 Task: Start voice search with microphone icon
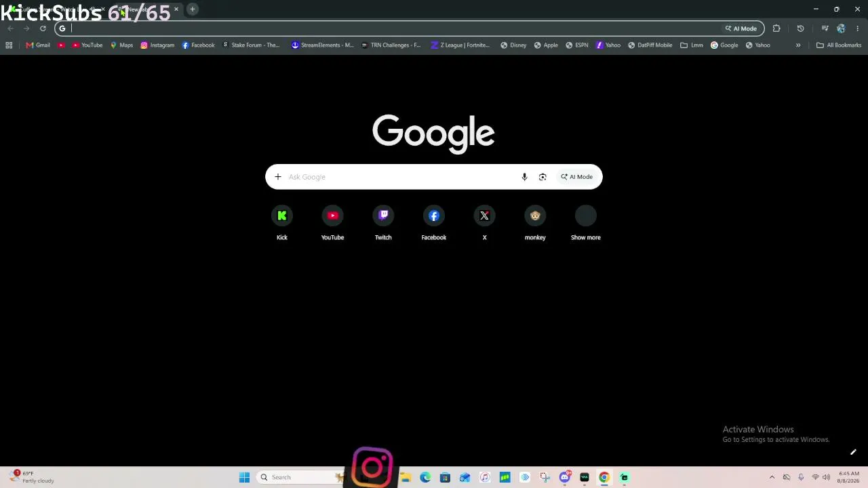point(524,177)
